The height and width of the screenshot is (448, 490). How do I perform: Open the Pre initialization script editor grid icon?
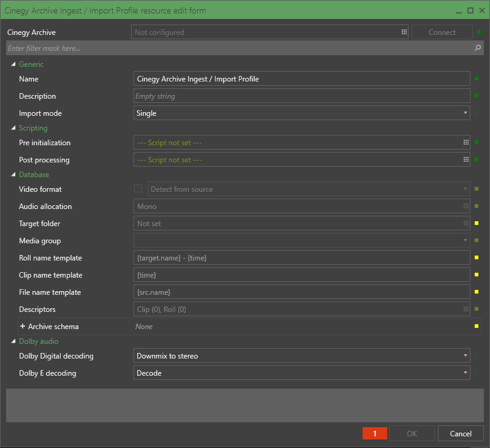coord(466,142)
